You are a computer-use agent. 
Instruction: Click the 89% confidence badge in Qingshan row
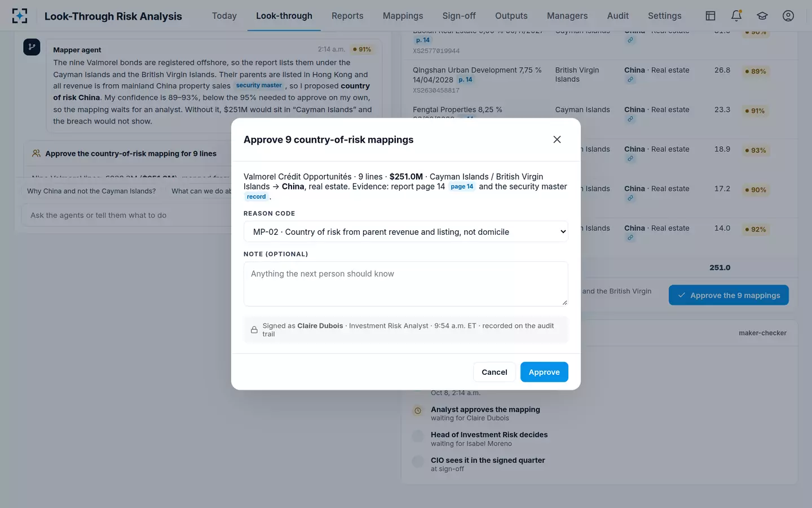[756, 72]
